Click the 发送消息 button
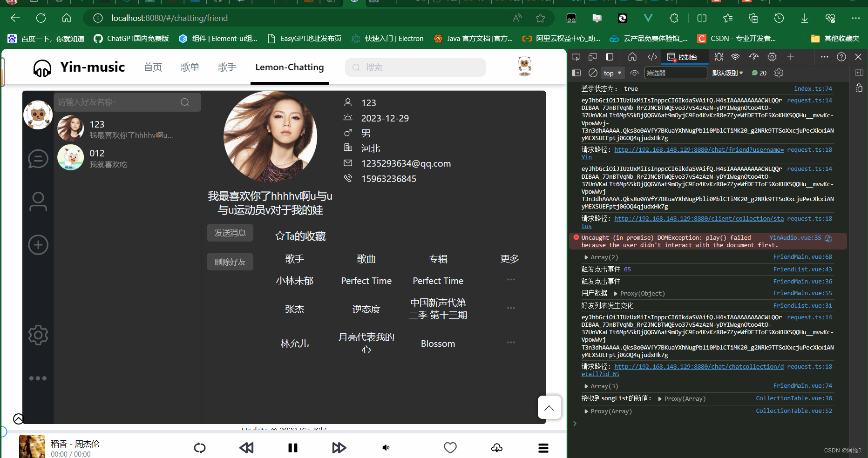Viewport: 868px width, 458px height. point(230,232)
